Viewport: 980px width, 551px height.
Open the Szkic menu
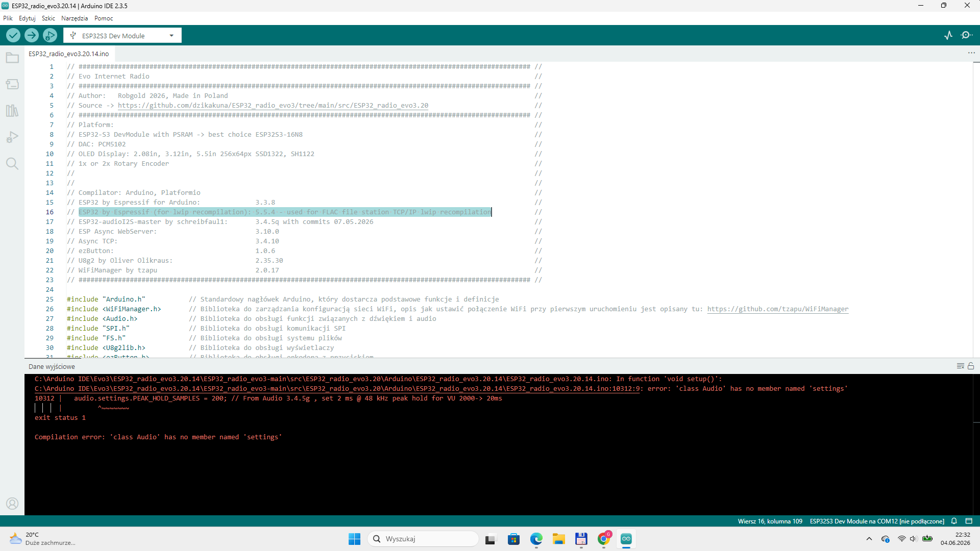[48, 18]
